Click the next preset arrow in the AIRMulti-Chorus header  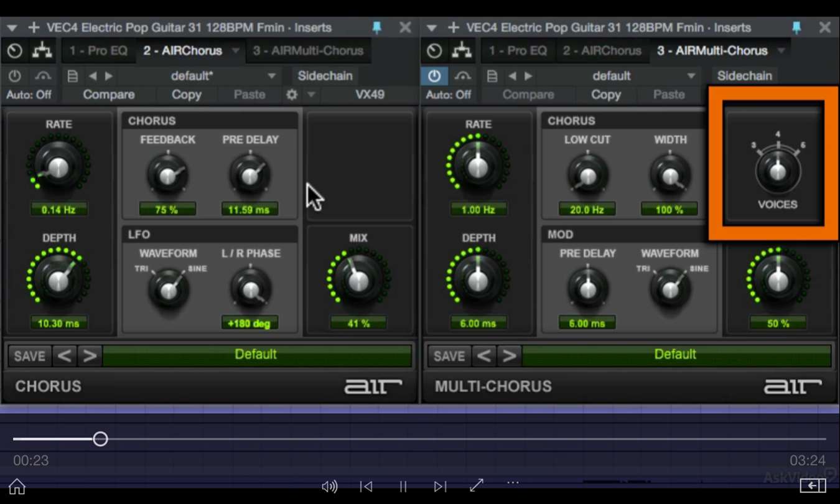click(x=529, y=76)
